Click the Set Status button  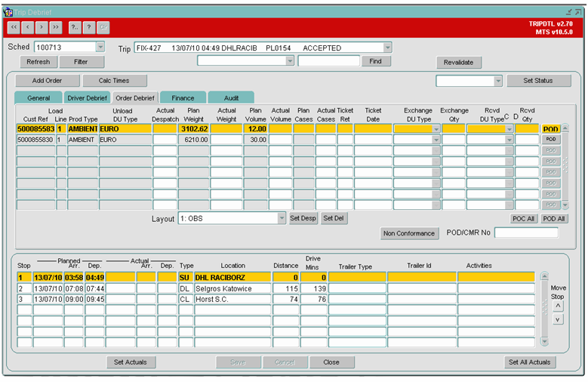538,81
